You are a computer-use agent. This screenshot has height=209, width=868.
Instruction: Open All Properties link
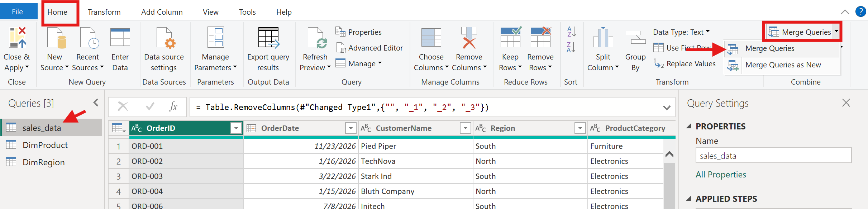pos(721,175)
